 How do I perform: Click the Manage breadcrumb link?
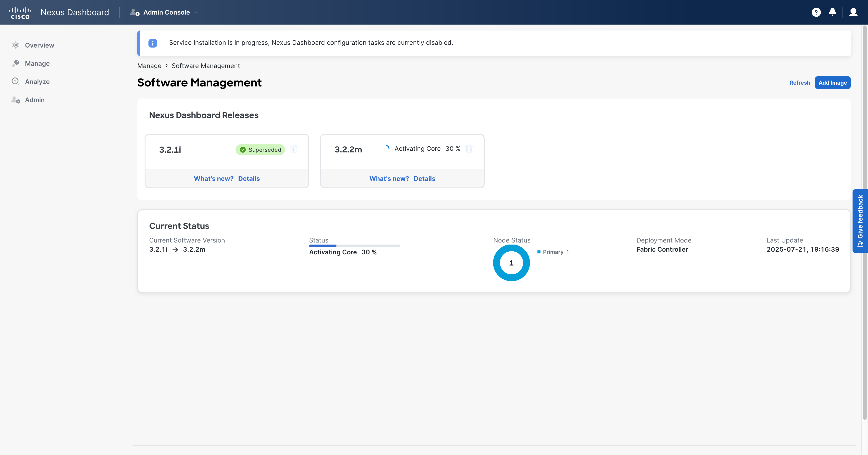tap(149, 66)
